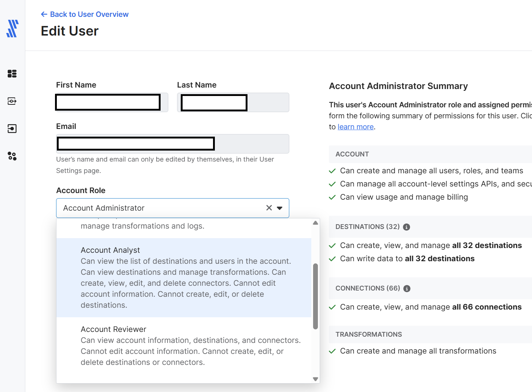Click the role list scroll down arrow

(x=315, y=379)
